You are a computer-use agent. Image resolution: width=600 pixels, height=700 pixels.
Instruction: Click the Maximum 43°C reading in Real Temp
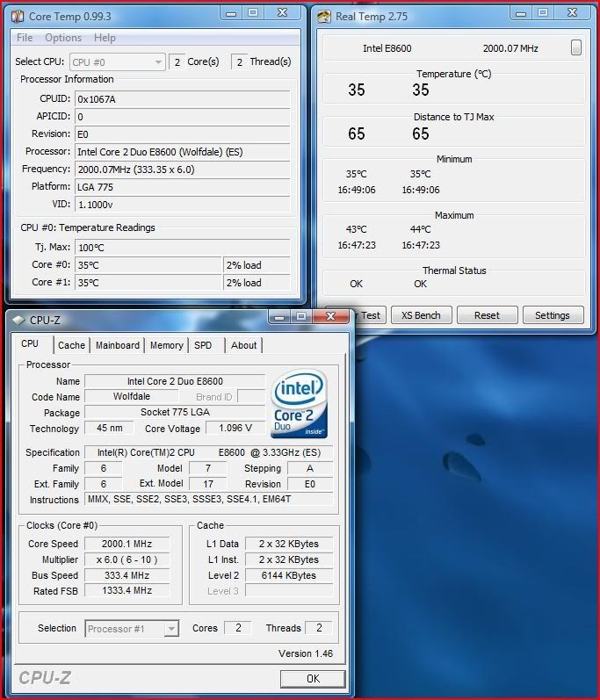[357, 229]
